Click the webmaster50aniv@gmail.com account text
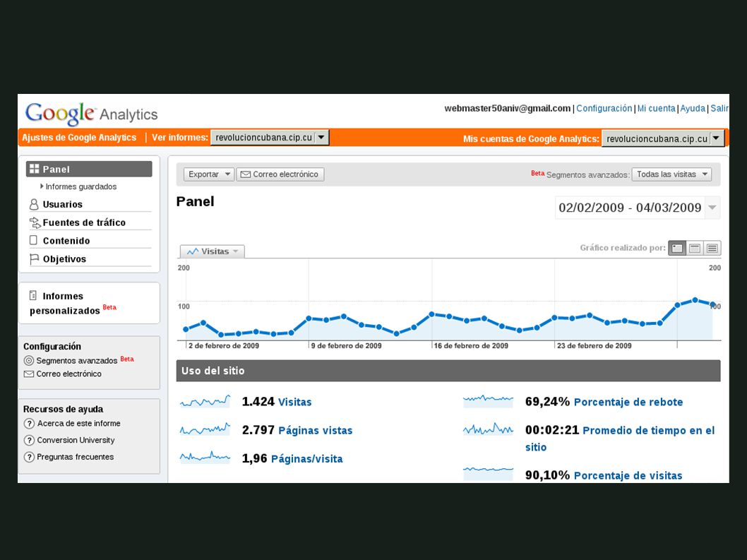Screen dimensions: 747x560 (x=508, y=109)
